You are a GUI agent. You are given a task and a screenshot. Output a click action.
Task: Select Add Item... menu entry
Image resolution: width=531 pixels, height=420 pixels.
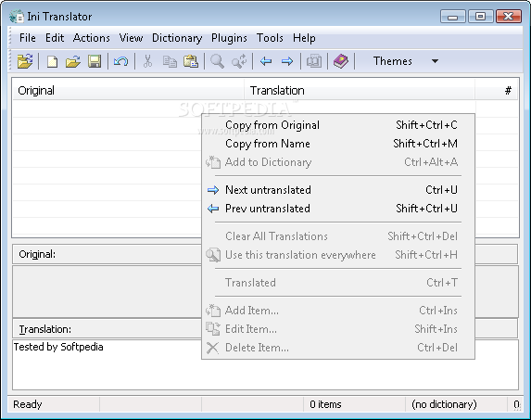(338, 311)
